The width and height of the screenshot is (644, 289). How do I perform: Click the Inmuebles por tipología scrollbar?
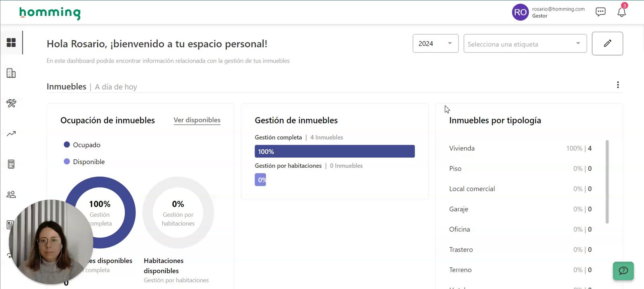coord(607,181)
